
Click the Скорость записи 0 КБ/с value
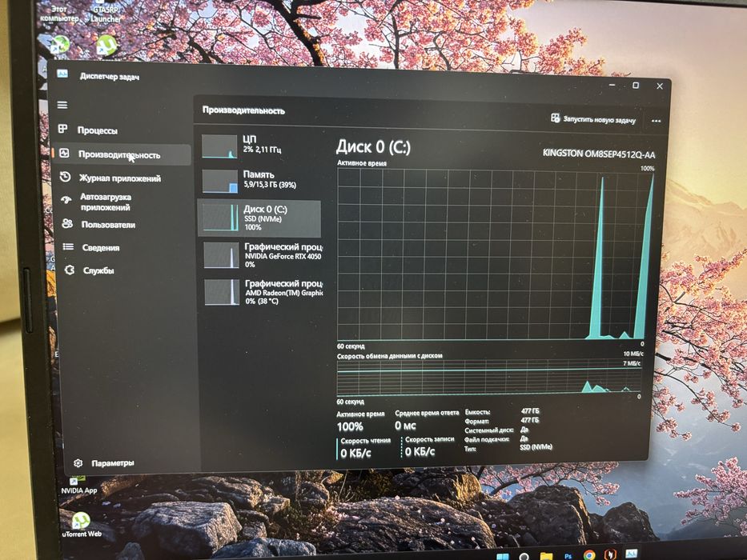point(420,451)
